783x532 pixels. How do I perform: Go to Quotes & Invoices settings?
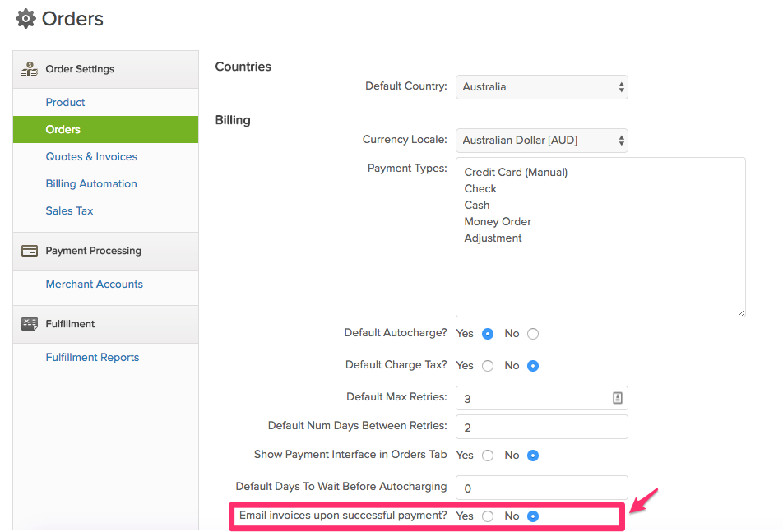click(91, 157)
